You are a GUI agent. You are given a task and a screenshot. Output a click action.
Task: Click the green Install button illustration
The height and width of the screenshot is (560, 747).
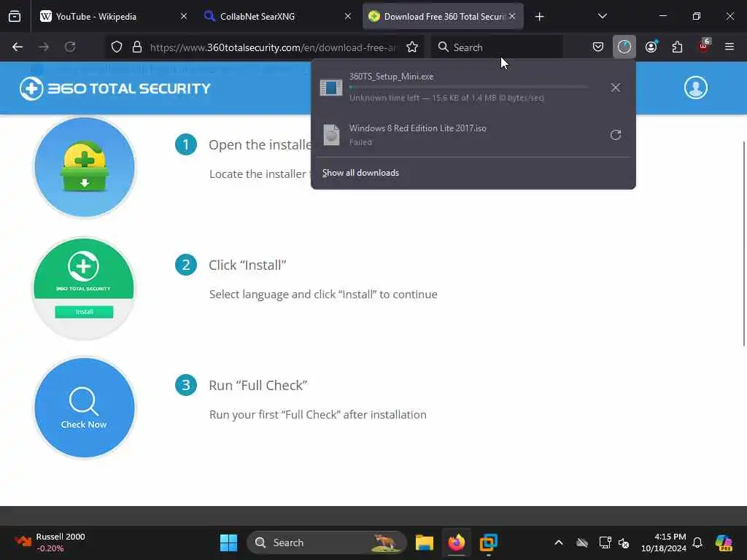pyautogui.click(x=85, y=312)
